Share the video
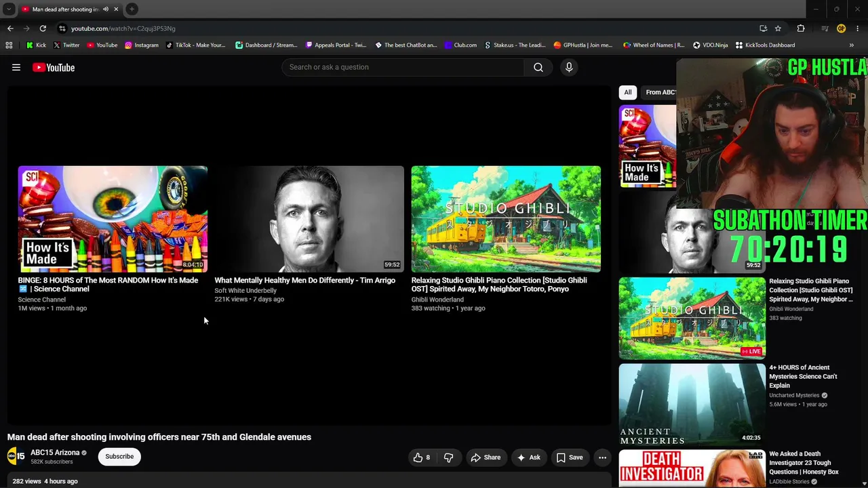Image resolution: width=868 pixels, height=488 pixels. click(x=486, y=457)
